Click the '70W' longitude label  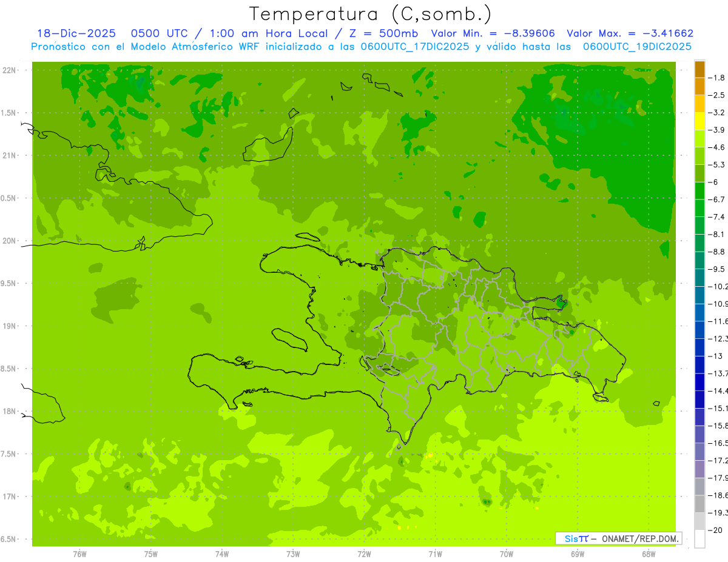pos(507,554)
